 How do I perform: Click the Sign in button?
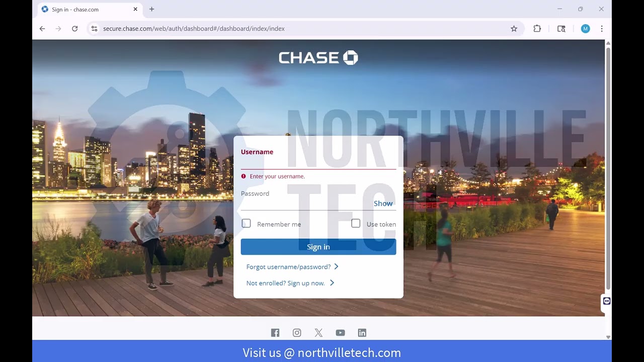(x=318, y=247)
